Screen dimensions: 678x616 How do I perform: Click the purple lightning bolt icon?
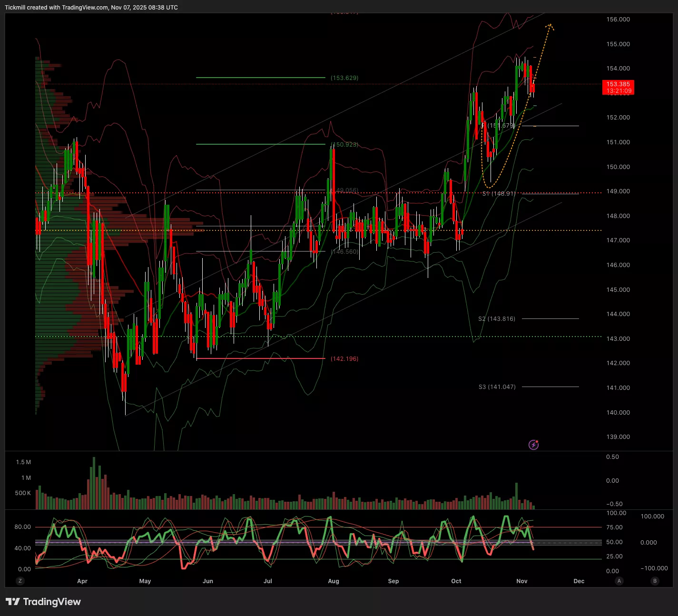click(x=533, y=445)
